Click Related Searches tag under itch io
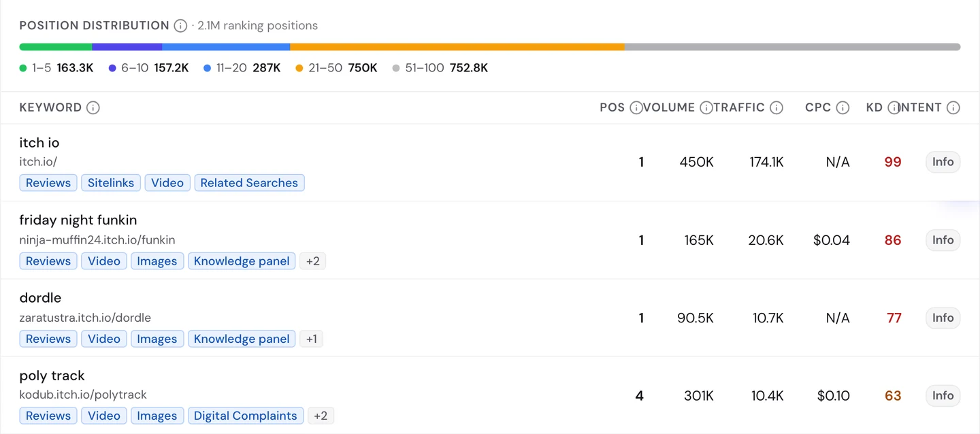The height and width of the screenshot is (434, 980). 249,183
